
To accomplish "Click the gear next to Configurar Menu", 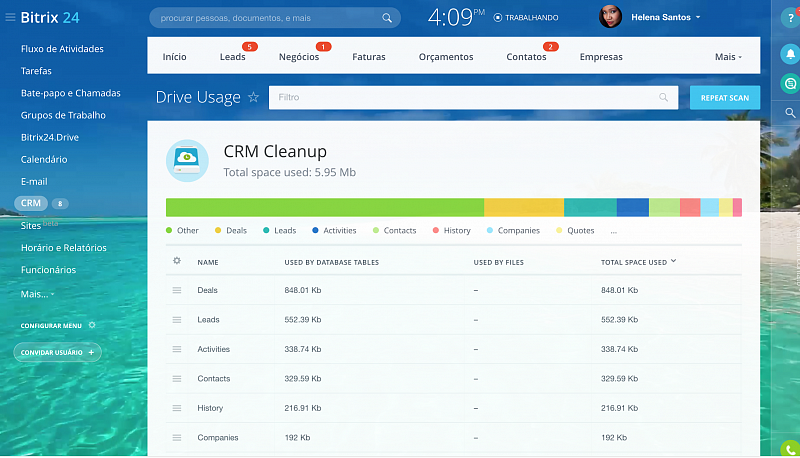I will (92, 325).
